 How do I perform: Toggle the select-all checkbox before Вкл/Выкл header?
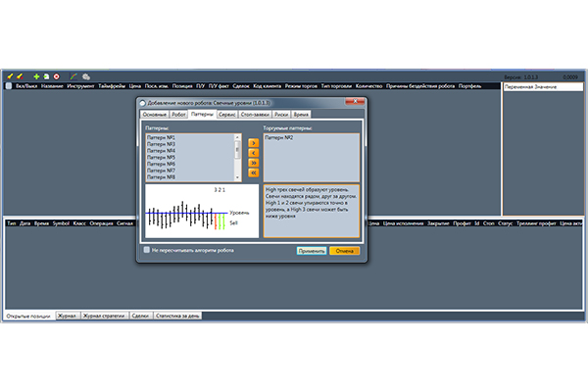pos(8,85)
